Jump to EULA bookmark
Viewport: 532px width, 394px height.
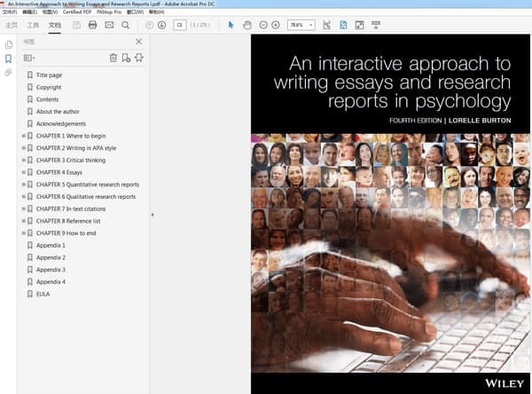[43, 294]
